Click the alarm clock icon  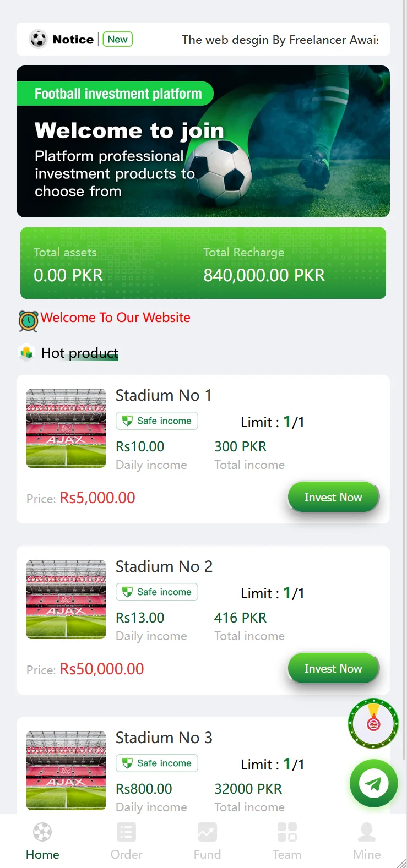point(28,320)
